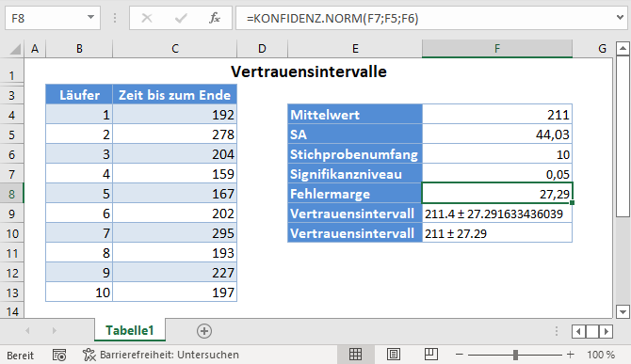Click the macro recording status bar icon

[x=59, y=355]
